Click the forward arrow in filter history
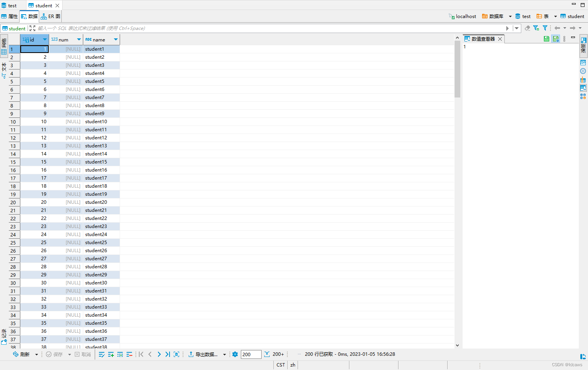 click(573, 28)
